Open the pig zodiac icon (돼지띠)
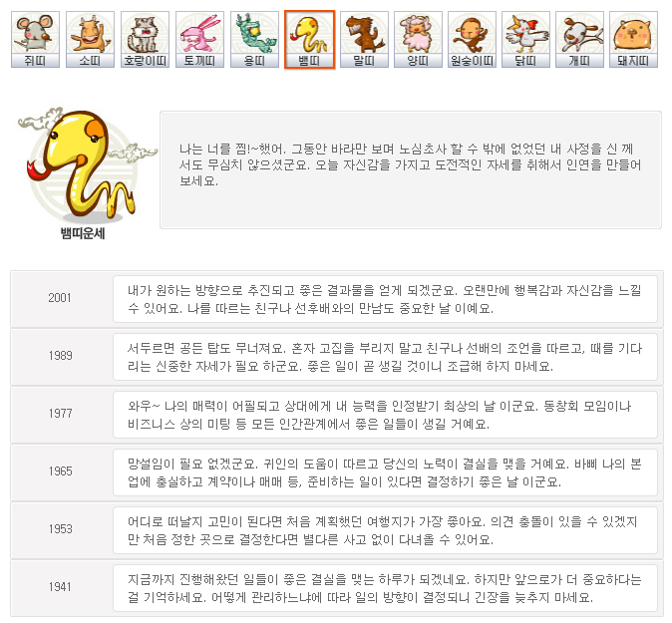The image size is (672, 623). coord(633,40)
